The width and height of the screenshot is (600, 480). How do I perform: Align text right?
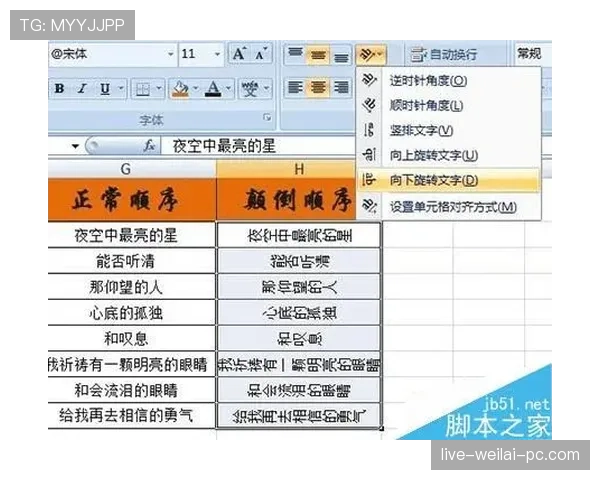click(341, 88)
